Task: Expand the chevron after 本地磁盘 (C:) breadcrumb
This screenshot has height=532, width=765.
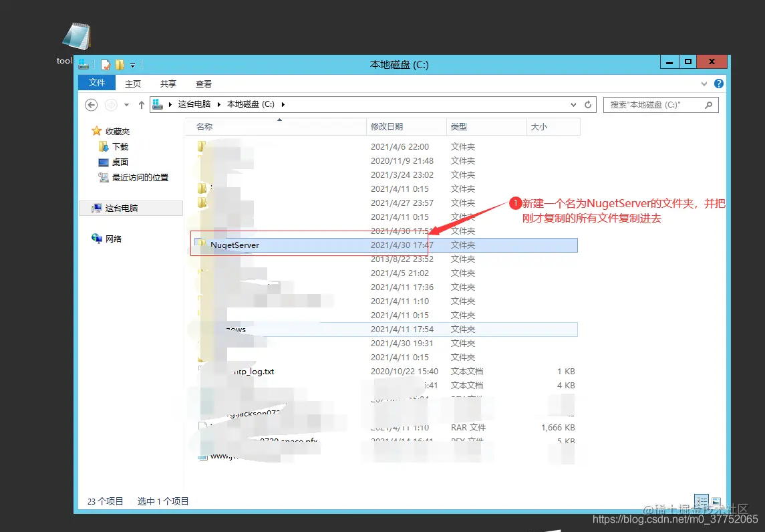Action: point(283,104)
